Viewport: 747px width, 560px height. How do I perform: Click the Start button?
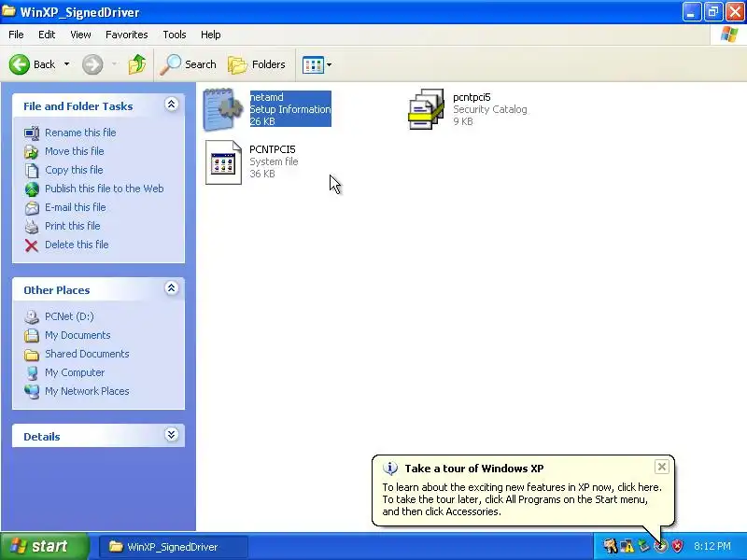45,546
